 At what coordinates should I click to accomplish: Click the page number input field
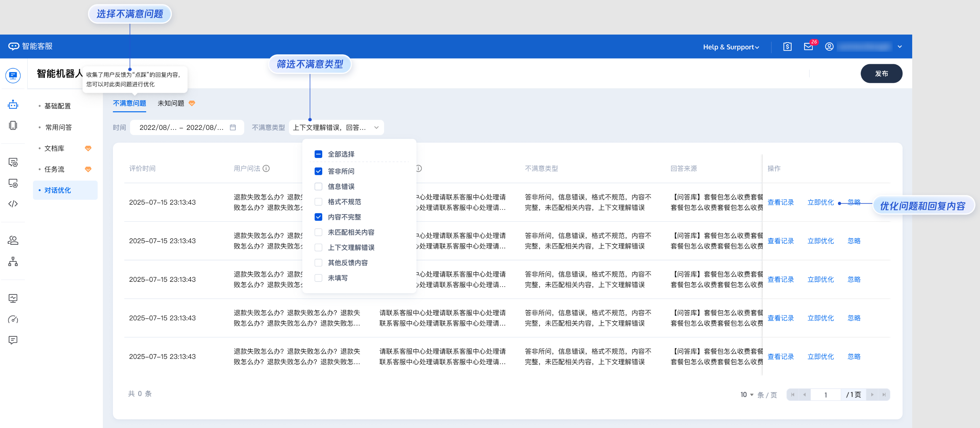click(x=825, y=394)
